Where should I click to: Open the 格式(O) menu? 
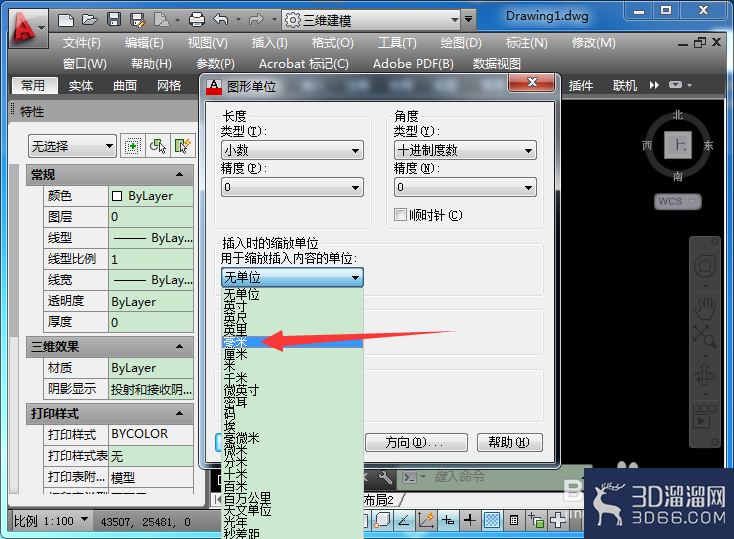pyautogui.click(x=332, y=43)
